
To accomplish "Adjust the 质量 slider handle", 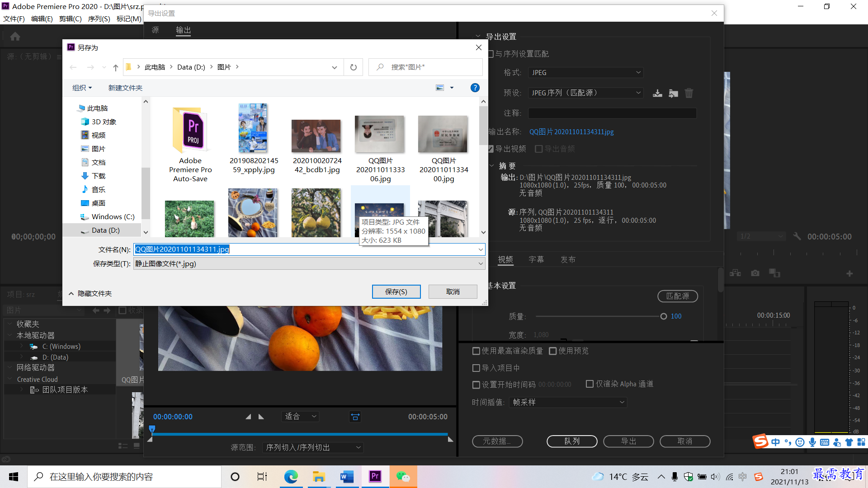I will point(663,316).
